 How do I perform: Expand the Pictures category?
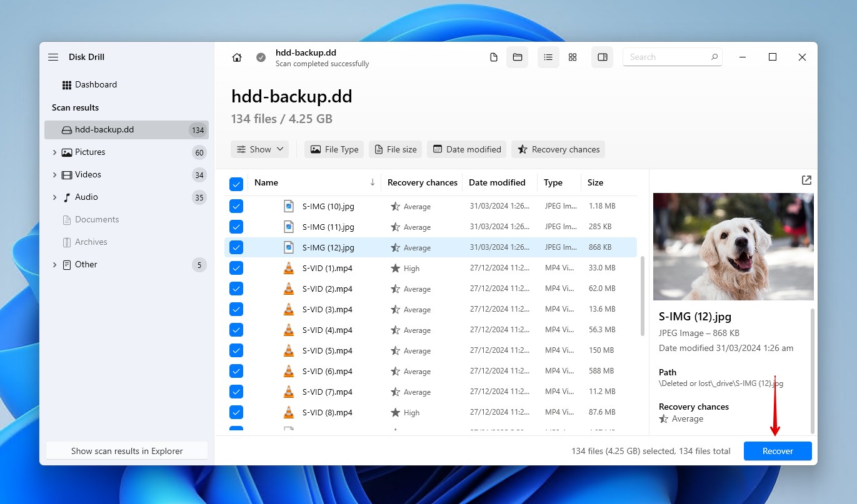[55, 152]
